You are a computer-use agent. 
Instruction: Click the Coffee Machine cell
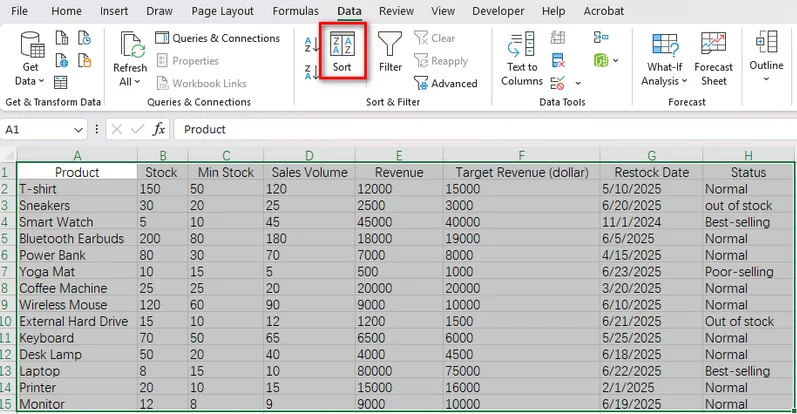coord(77,288)
